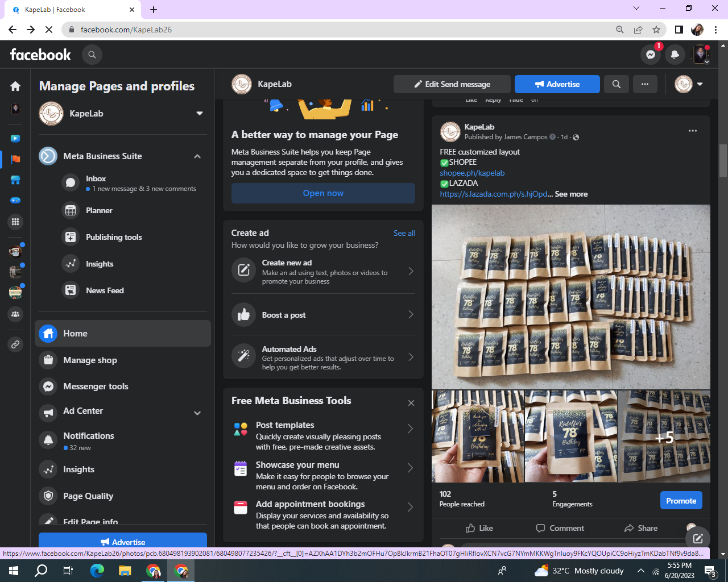This screenshot has height=582, width=728.
Task: Select Manage shop in sidebar
Action: pos(90,360)
